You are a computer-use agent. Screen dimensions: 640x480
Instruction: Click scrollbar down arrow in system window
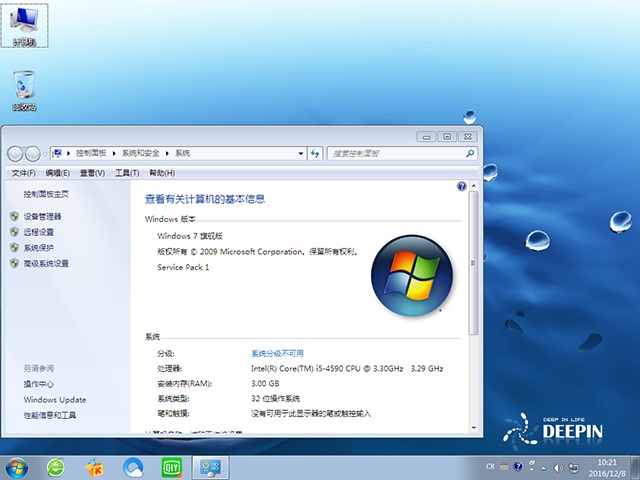(x=473, y=428)
